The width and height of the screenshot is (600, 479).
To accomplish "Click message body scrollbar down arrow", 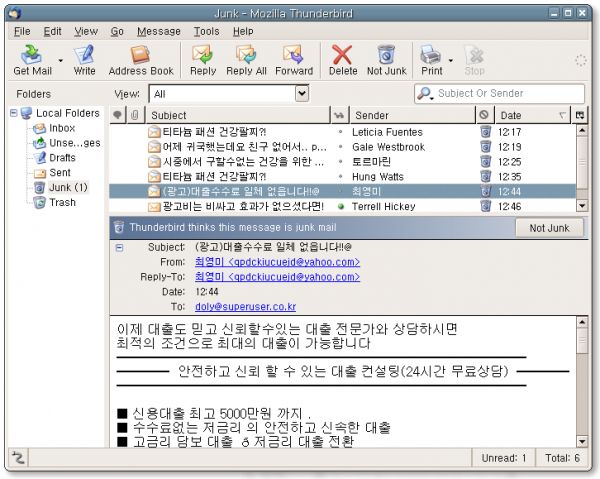I will coord(582,442).
